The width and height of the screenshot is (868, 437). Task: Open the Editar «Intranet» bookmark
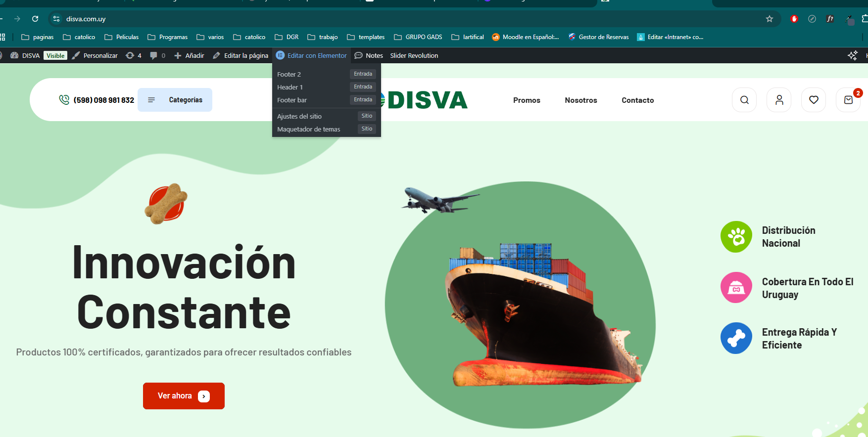coord(670,37)
